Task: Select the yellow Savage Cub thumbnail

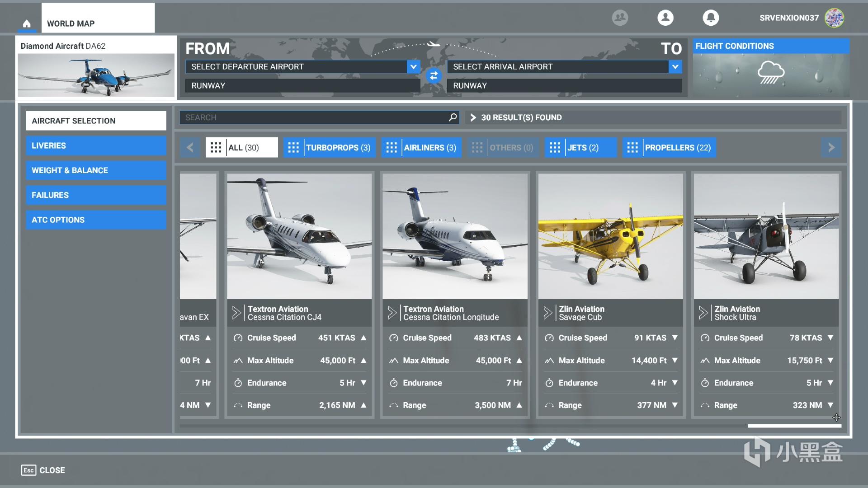Action: point(610,236)
